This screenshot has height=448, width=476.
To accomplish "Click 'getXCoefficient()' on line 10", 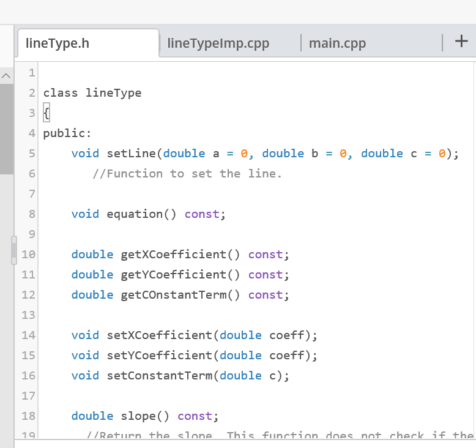I will [x=180, y=255].
